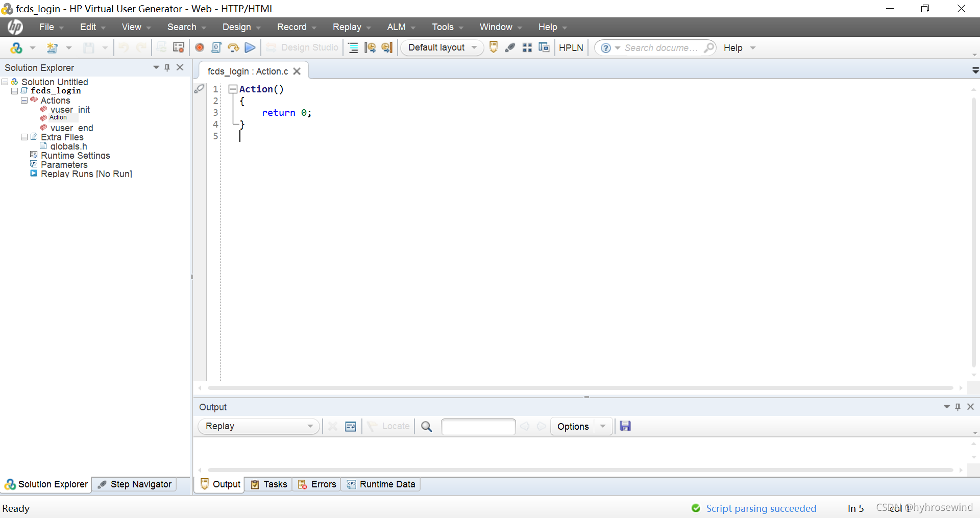
Task: Close the fcds_login : Action.c tab
Action: (297, 71)
